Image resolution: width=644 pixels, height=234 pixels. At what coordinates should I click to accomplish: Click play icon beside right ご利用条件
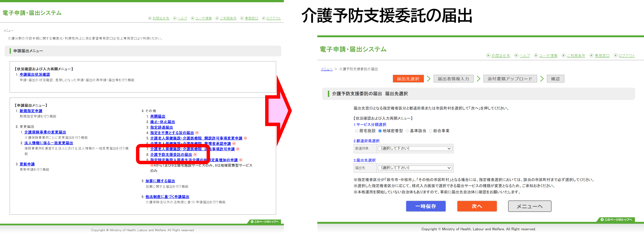click(564, 56)
